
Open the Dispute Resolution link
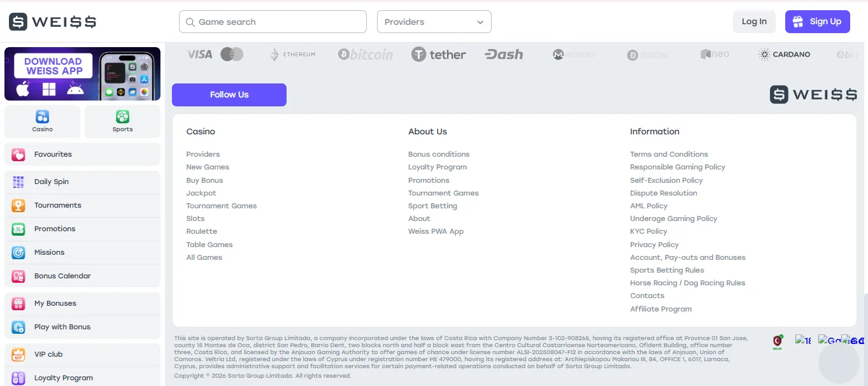[664, 193]
